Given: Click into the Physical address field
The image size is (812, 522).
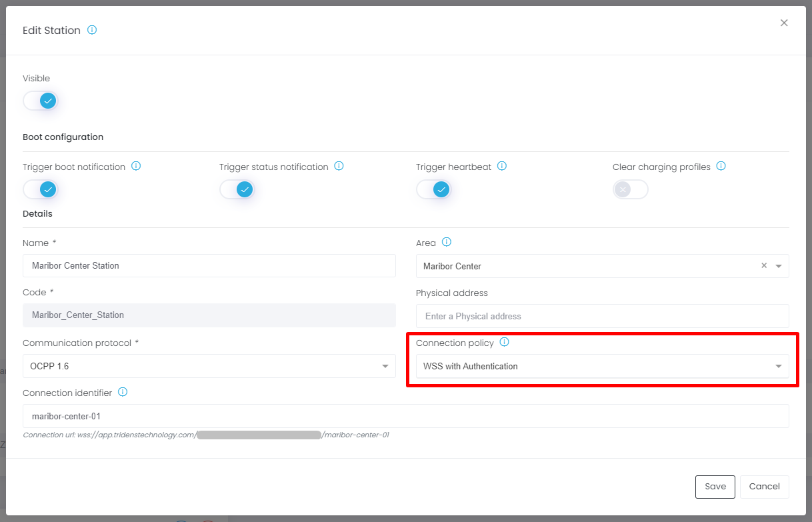Looking at the screenshot, I should click(602, 316).
